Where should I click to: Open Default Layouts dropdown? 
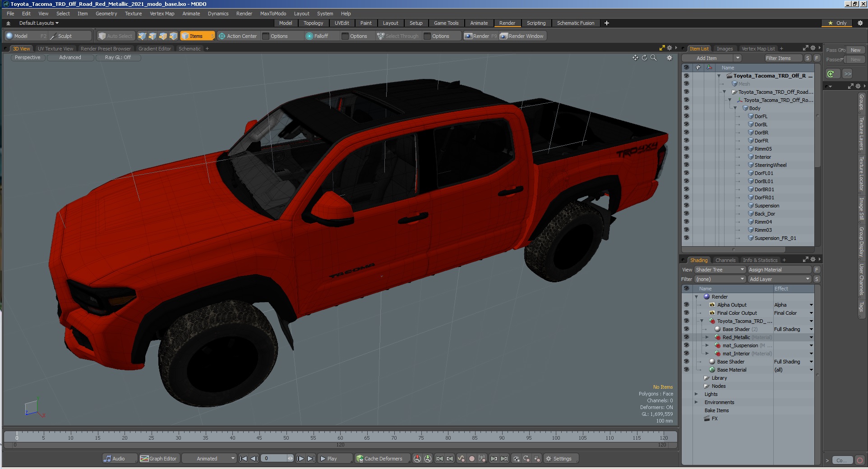point(39,23)
